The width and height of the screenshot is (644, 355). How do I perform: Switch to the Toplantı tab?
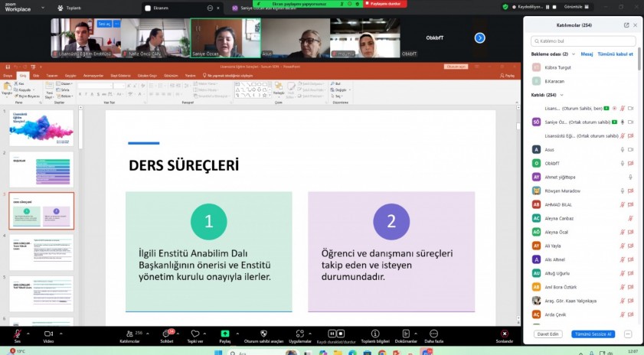click(72, 8)
